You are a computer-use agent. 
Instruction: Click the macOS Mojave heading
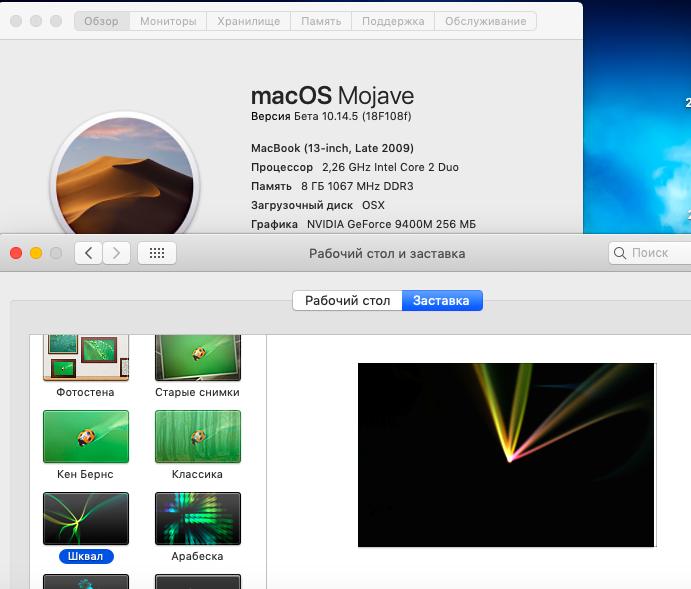click(x=332, y=96)
